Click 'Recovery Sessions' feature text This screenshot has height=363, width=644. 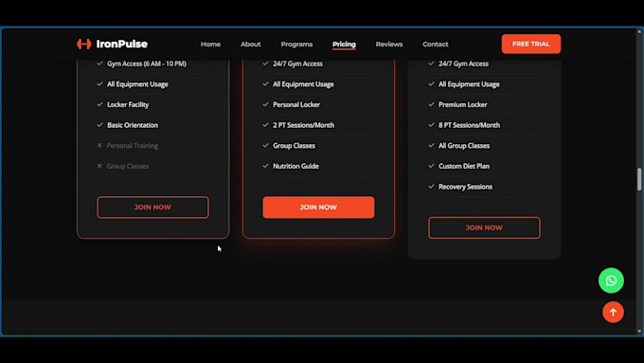pos(465,187)
